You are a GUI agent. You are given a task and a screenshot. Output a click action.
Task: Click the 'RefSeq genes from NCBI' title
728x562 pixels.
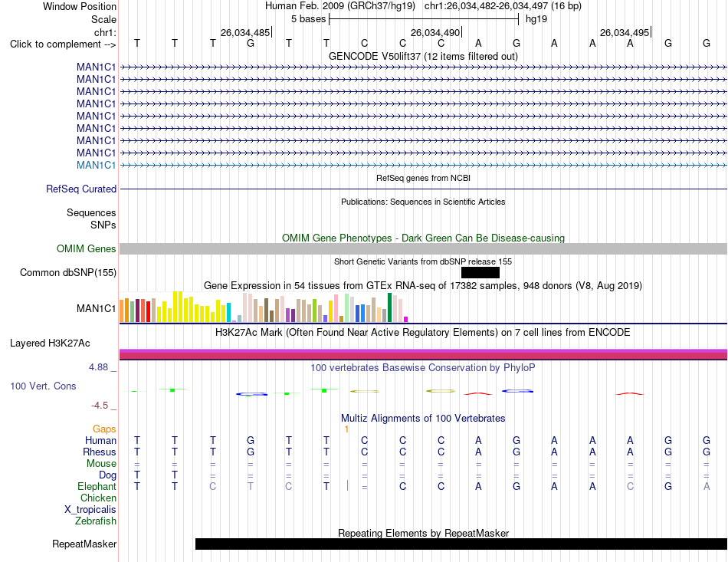[424, 178]
